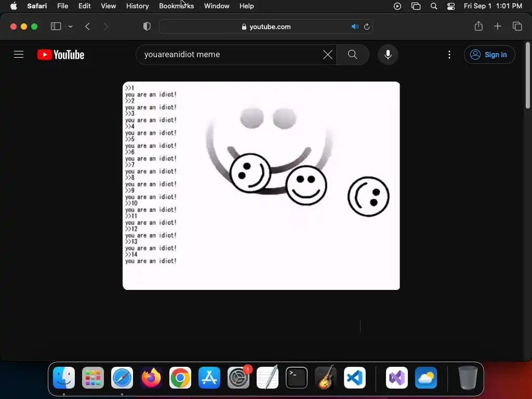Open the Edit menu
This screenshot has height=399, width=532.
(x=84, y=6)
